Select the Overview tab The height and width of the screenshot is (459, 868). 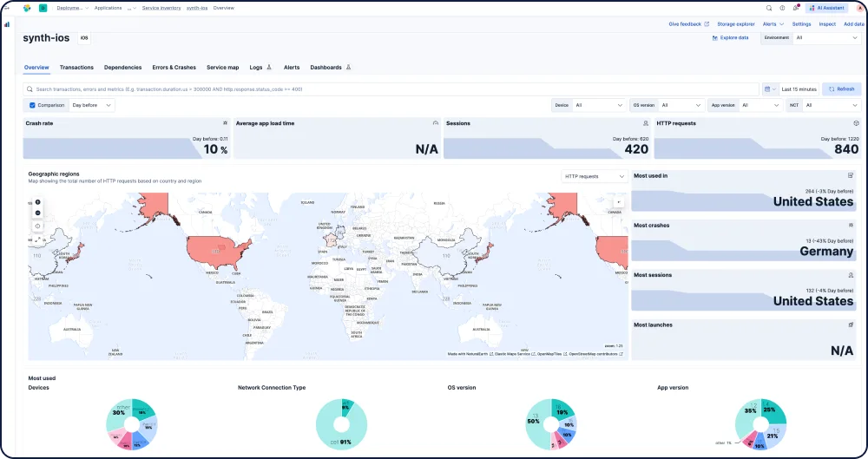coord(36,68)
